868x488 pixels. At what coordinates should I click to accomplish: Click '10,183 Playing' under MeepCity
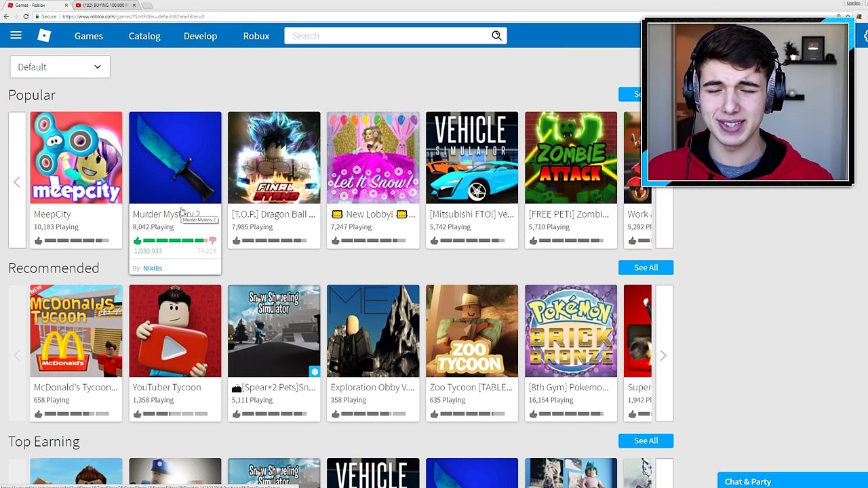click(x=56, y=227)
